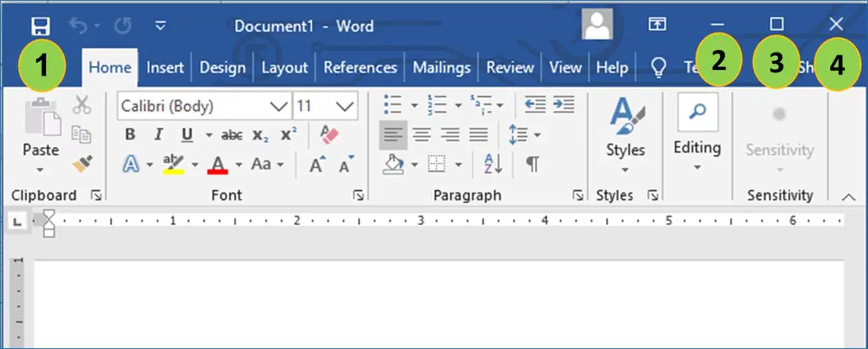
Task: Toggle Underline formatting
Action: (187, 135)
